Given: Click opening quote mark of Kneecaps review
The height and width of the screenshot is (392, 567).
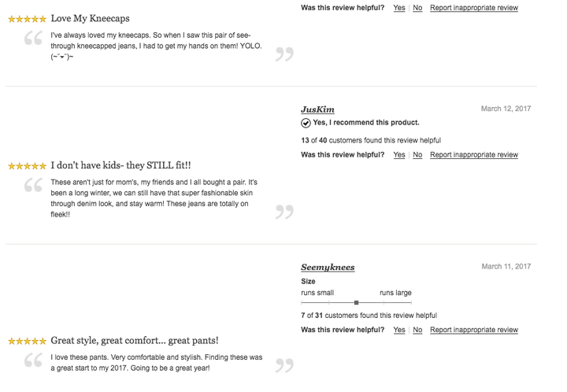Looking at the screenshot, I should click(x=33, y=38).
